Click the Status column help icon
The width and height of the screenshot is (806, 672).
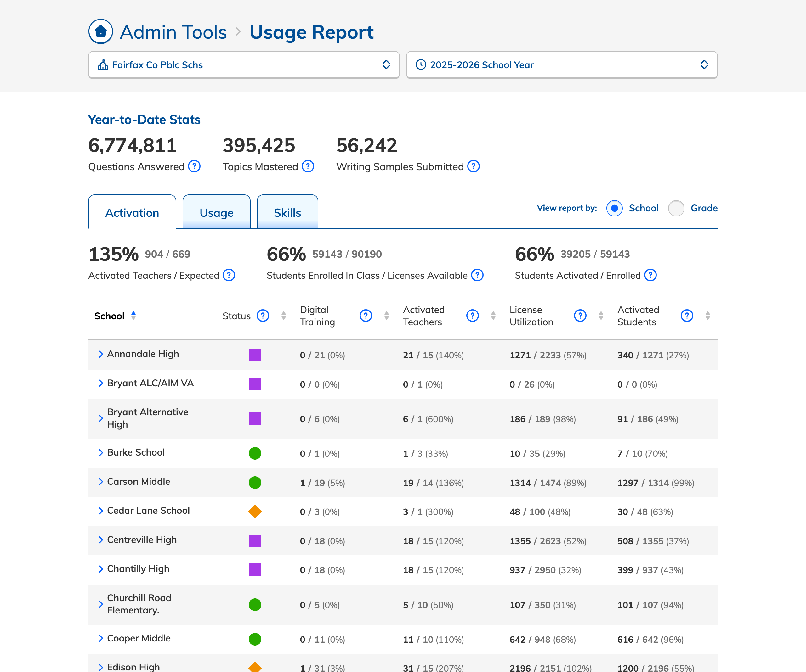tap(263, 316)
